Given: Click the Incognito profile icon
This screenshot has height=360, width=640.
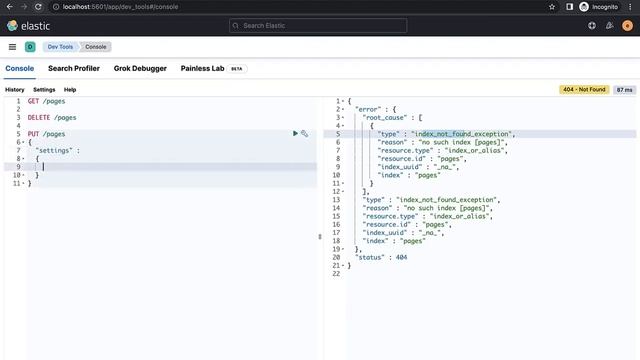Looking at the screenshot, I should pos(584,7).
